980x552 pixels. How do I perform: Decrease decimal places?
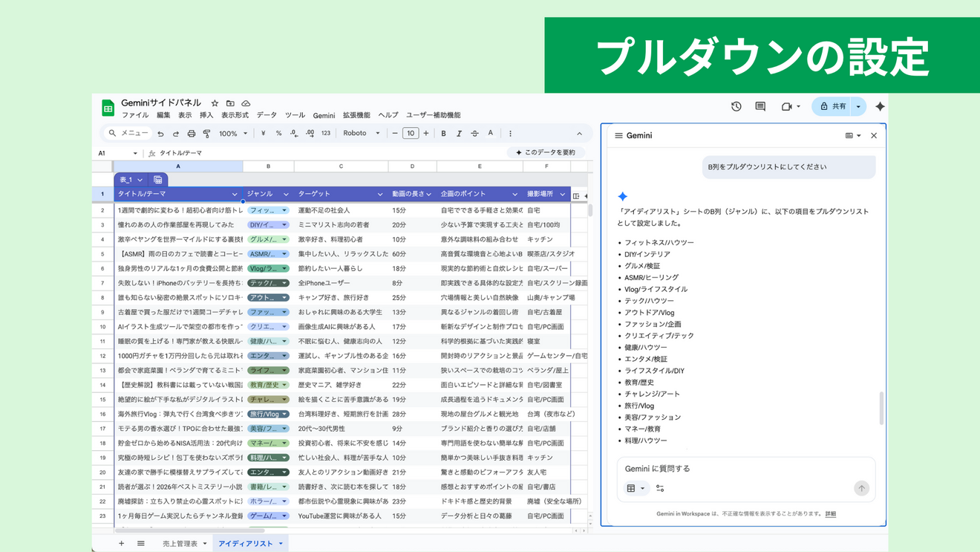click(x=294, y=134)
